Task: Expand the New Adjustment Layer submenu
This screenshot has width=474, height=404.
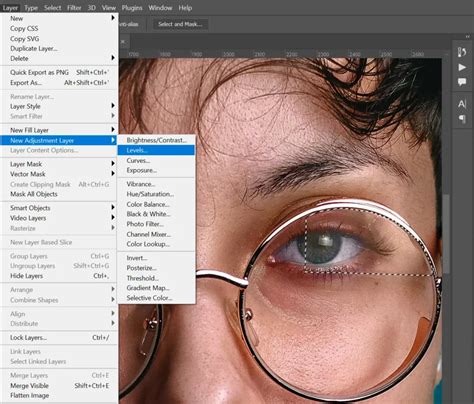Action: pos(59,140)
